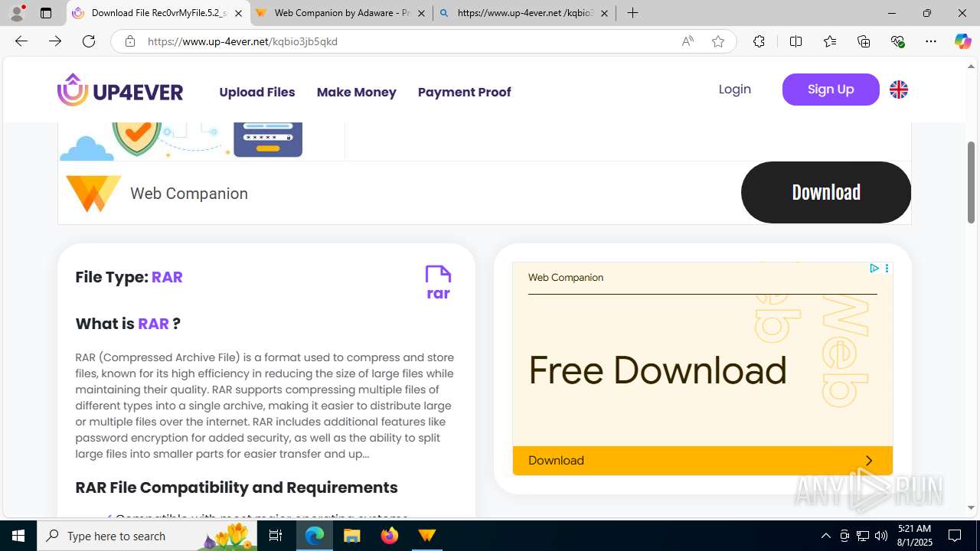Open the AdChoices icon on the ad

pyautogui.click(x=874, y=269)
